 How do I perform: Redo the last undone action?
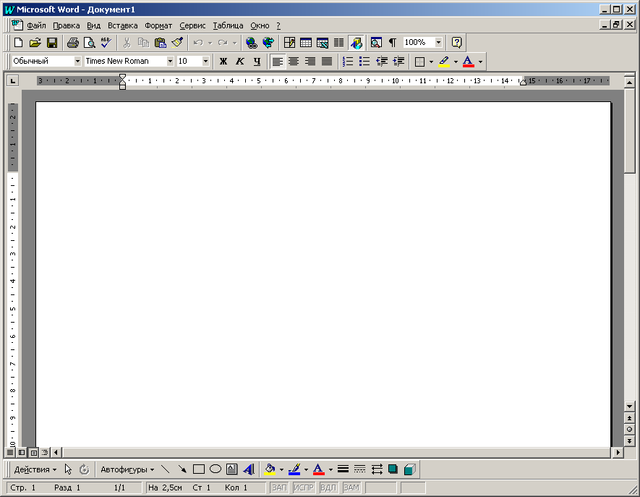tap(222, 42)
